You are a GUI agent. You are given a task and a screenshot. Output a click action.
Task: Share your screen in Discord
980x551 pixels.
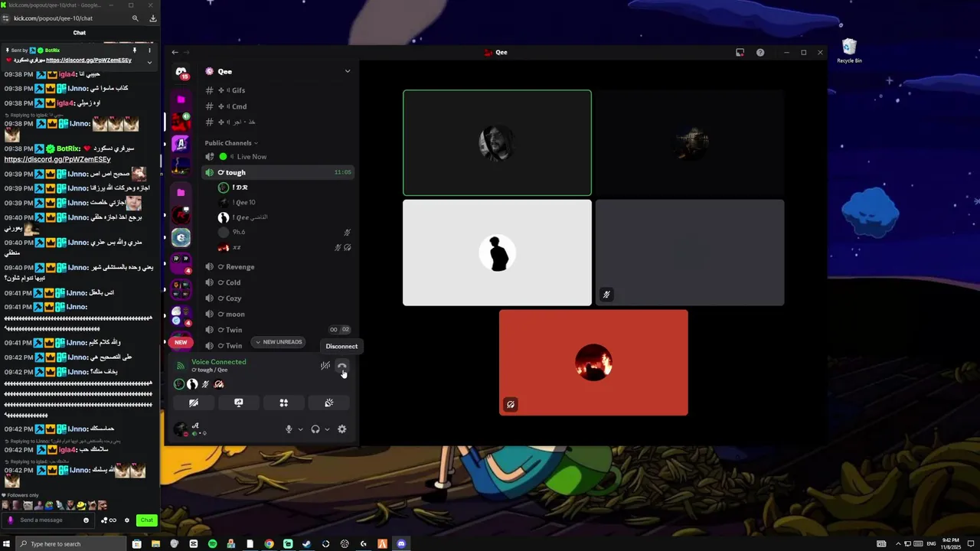click(x=239, y=403)
